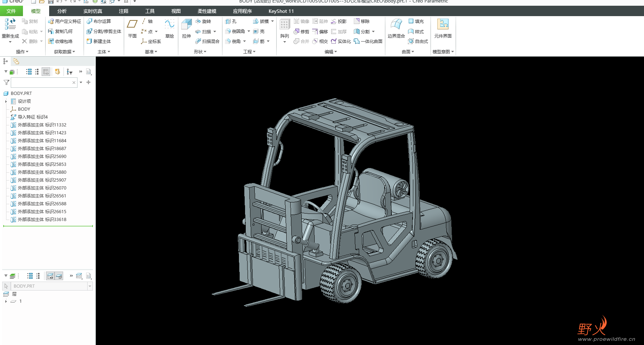Click the 轴 (Axis) datum tool
The width and height of the screenshot is (644, 345).
click(x=147, y=21)
